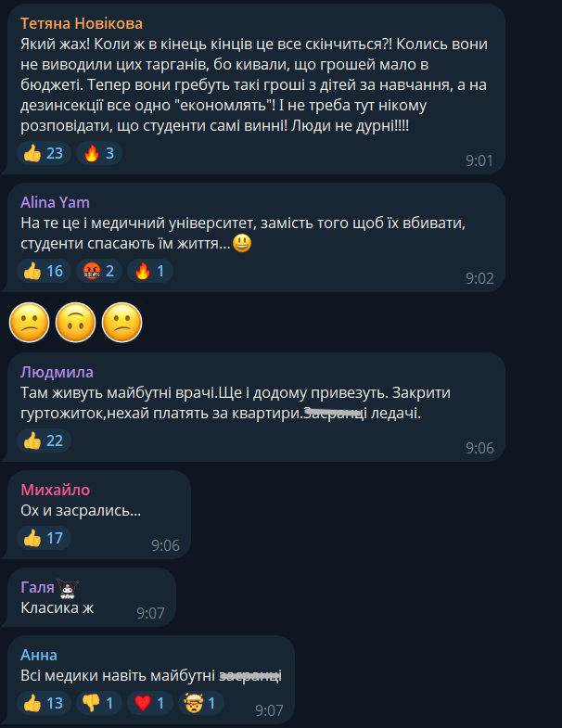Click the first confused face emoji sticker

[29, 321]
